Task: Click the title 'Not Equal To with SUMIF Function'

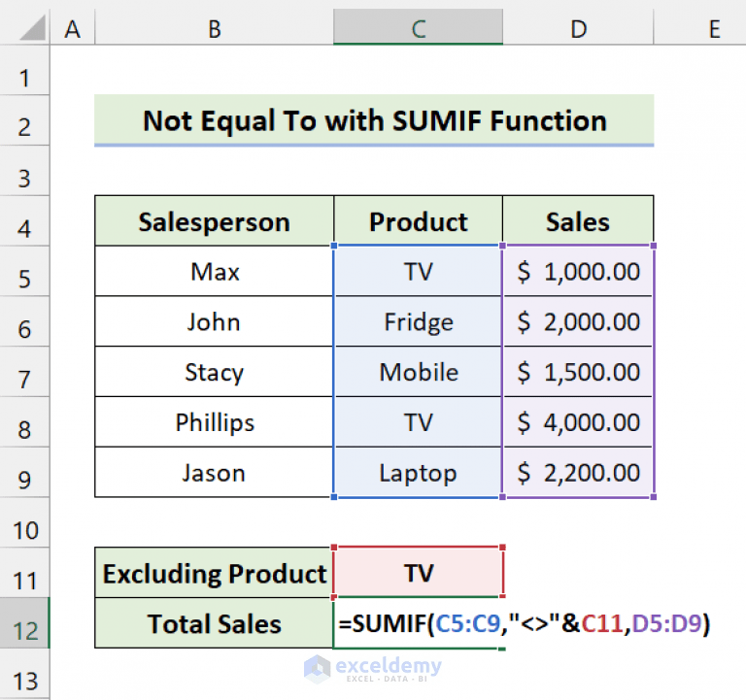Action: point(374,120)
